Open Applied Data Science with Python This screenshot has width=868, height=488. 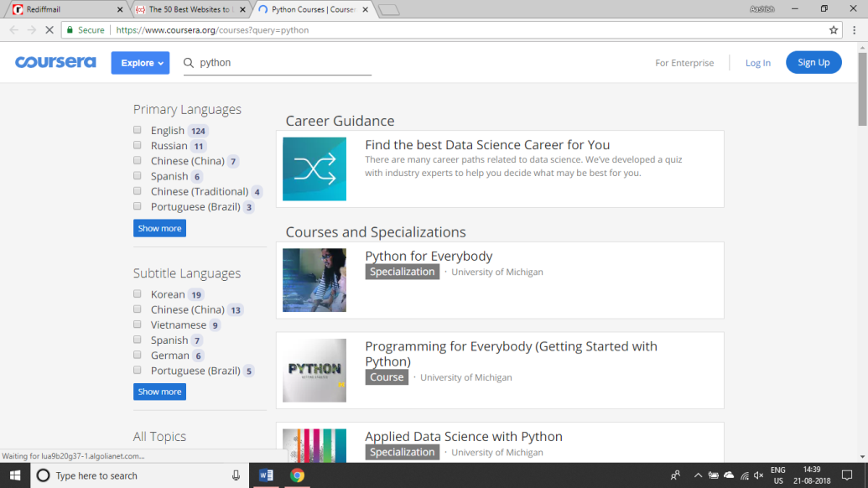463,437
